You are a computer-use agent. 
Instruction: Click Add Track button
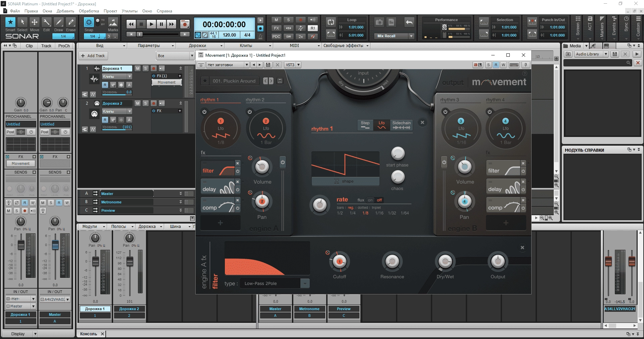point(93,56)
